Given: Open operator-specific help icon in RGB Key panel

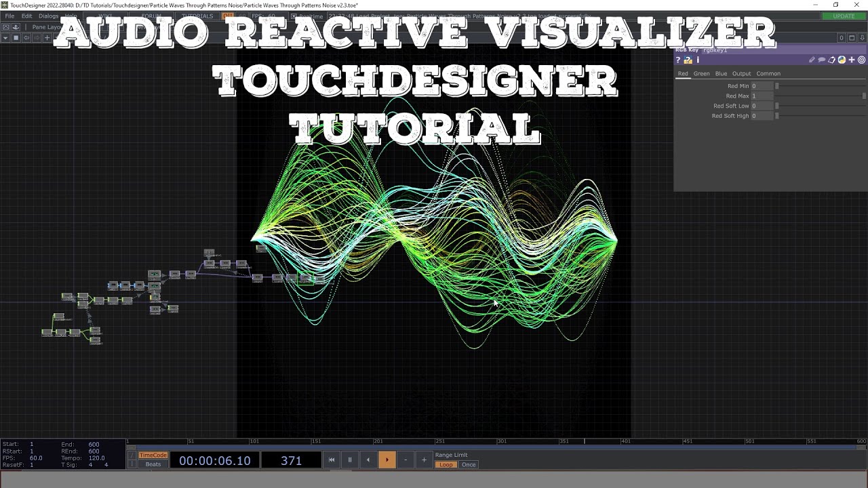Looking at the screenshot, I should 688,60.
